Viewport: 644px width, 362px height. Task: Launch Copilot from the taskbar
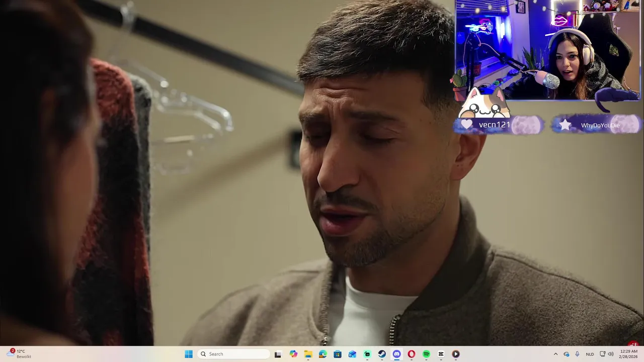(293, 354)
